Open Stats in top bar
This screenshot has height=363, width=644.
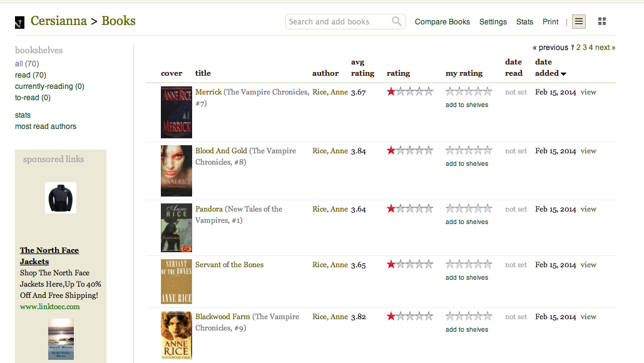(524, 22)
